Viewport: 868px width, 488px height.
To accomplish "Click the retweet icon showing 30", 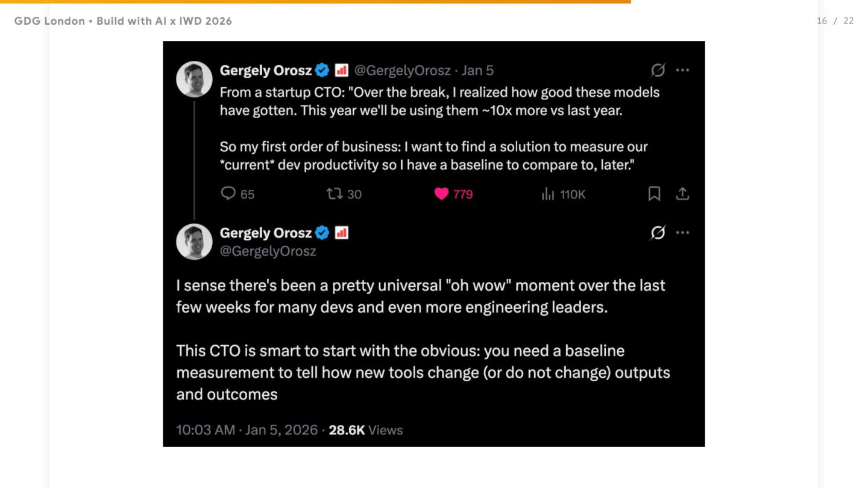I will 333,193.
